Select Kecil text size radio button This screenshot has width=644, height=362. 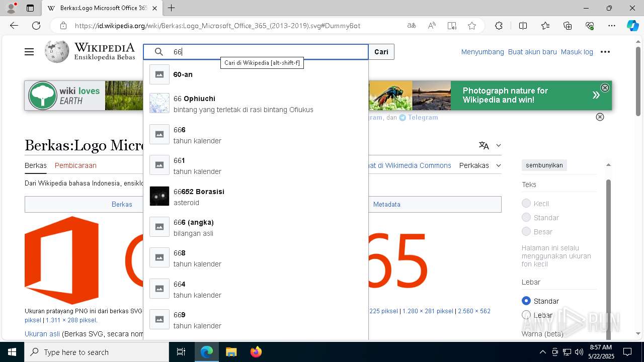(526, 203)
